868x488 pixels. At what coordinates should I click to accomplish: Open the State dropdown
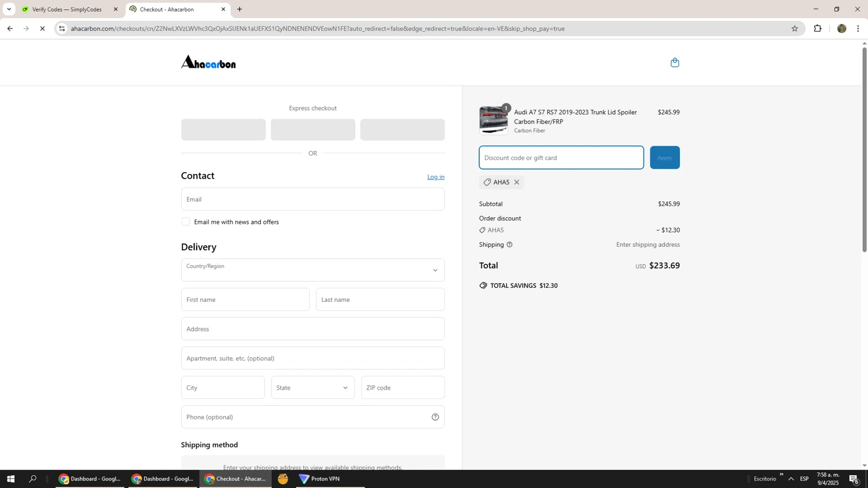click(x=313, y=387)
